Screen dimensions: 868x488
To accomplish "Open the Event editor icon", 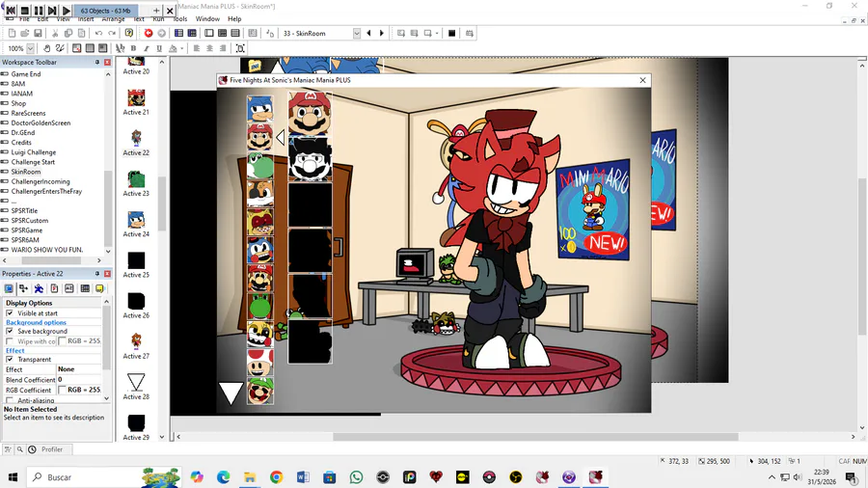I will coord(222,33).
